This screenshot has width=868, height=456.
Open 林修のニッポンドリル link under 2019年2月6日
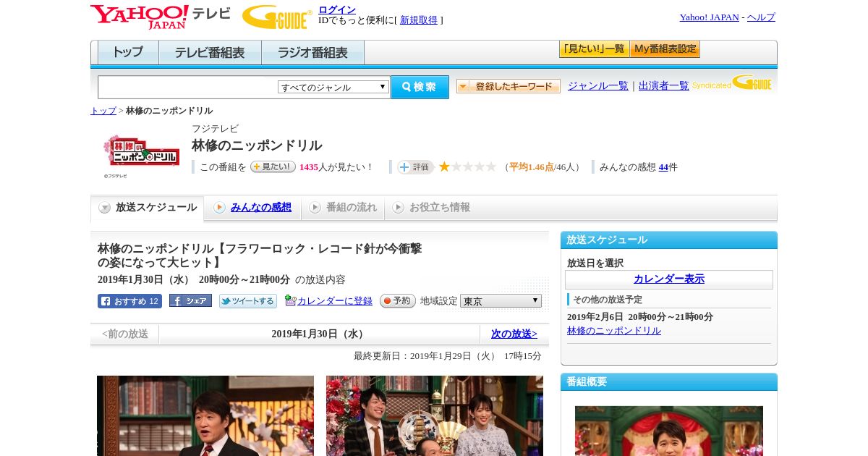pyautogui.click(x=614, y=331)
